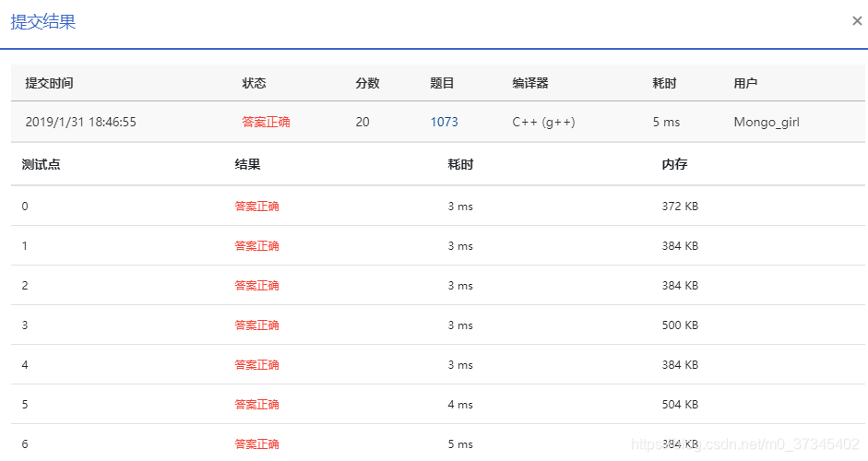This screenshot has width=868, height=461.
Task: Click test point number 5
Action: point(25,405)
